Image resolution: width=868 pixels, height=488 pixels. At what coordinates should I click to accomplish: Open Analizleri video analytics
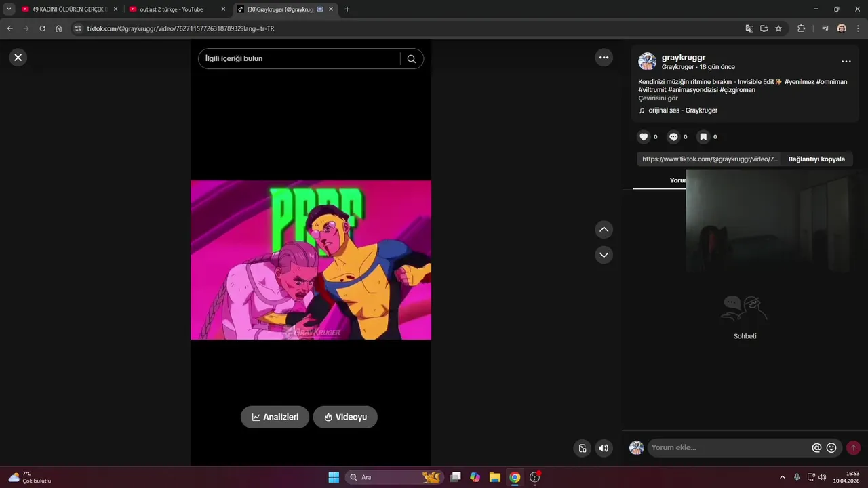275,417
